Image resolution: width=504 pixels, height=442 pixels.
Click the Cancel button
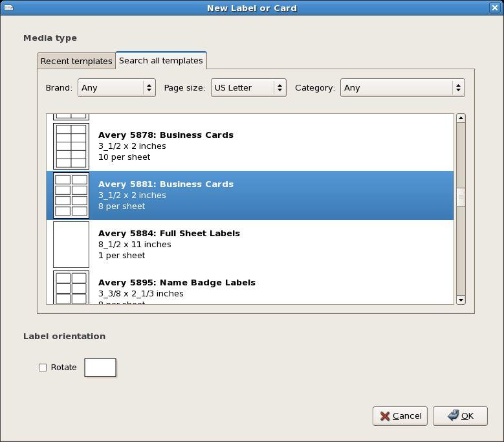[400, 416]
